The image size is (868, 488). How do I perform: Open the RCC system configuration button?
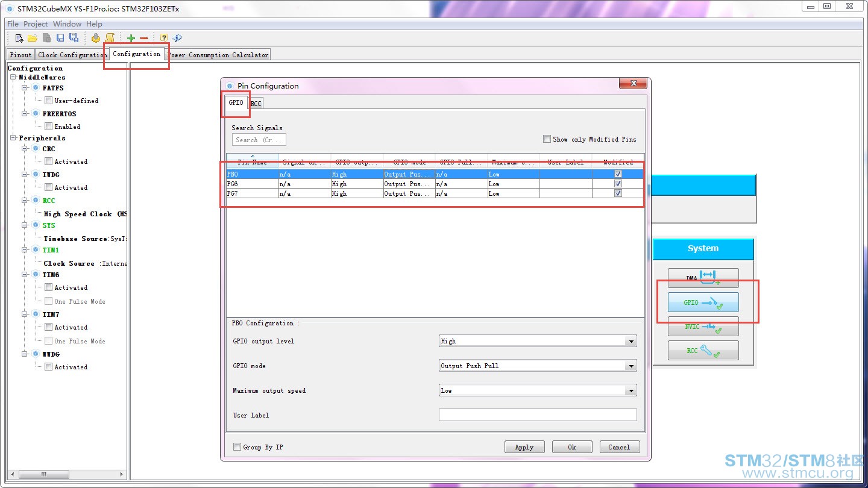pyautogui.click(x=703, y=351)
